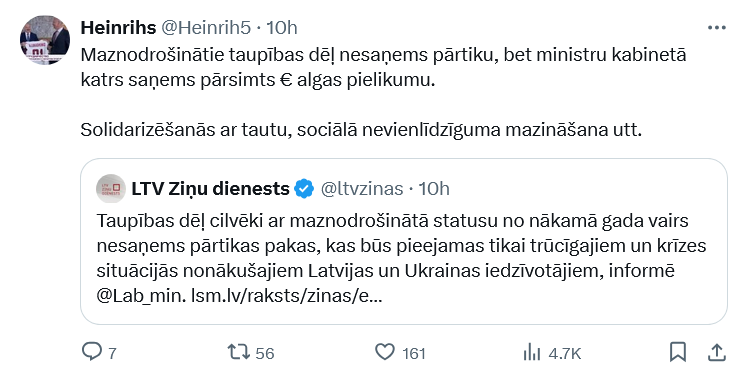Open the @ltvzinas handle
Viewport: 748px width, 380px height.
pos(362,189)
